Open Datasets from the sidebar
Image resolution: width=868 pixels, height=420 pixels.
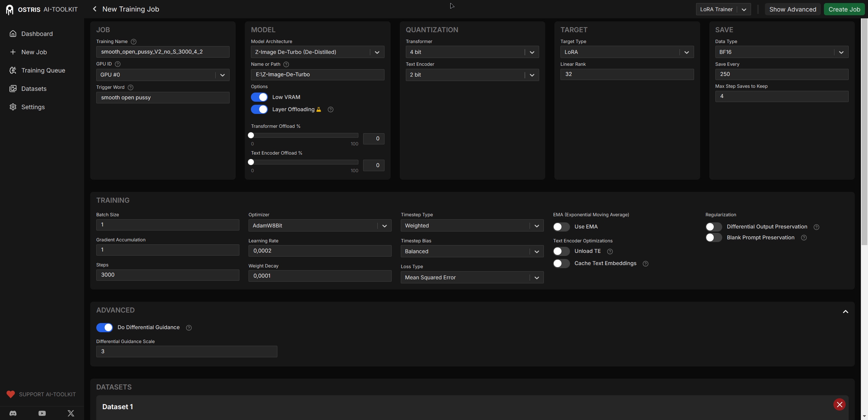[x=34, y=89]
